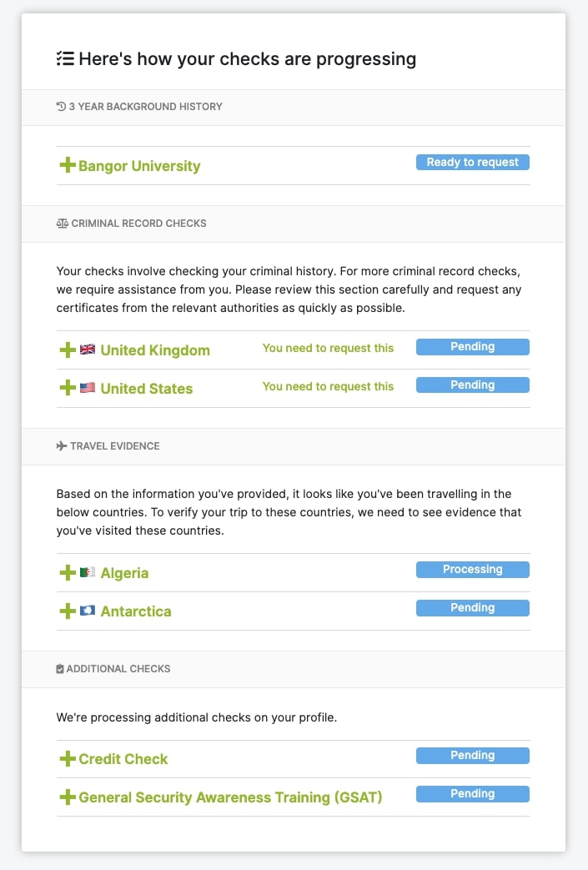Screen dimensions: 588x870
Task: Expand GSAT training plus icon
Action: coord(68,797)
